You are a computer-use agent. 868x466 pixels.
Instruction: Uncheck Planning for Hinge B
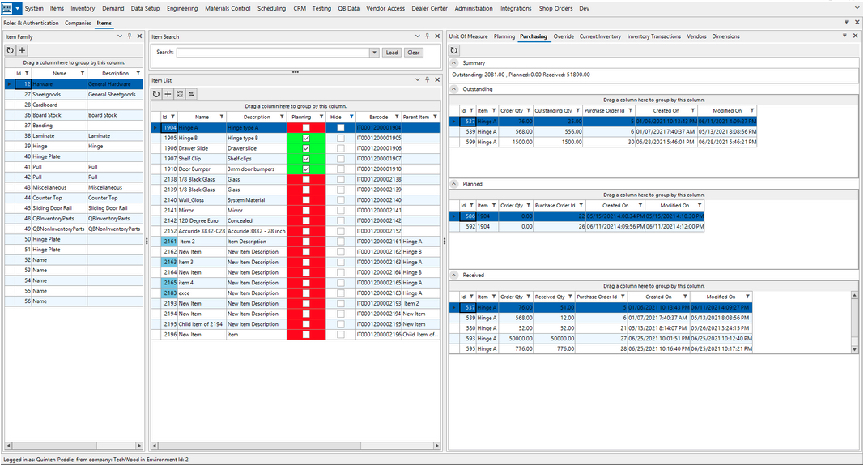(x=306, y=138)
